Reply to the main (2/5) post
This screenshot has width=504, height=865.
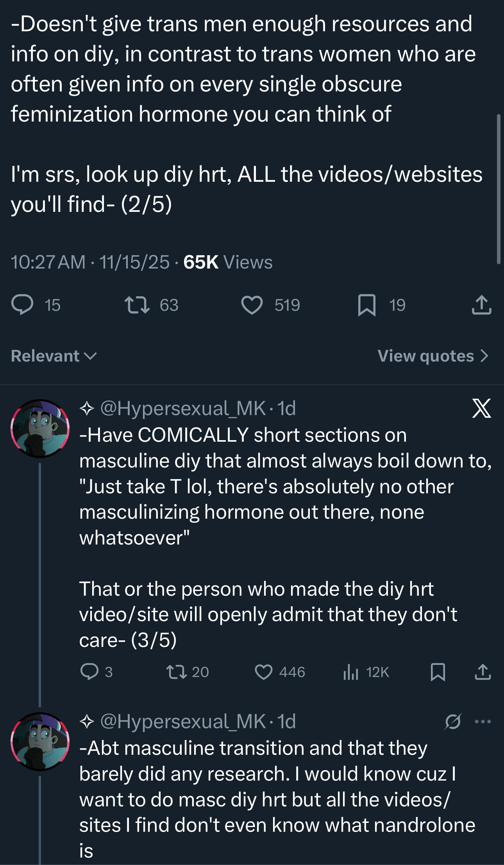click(x=23, y=305)
